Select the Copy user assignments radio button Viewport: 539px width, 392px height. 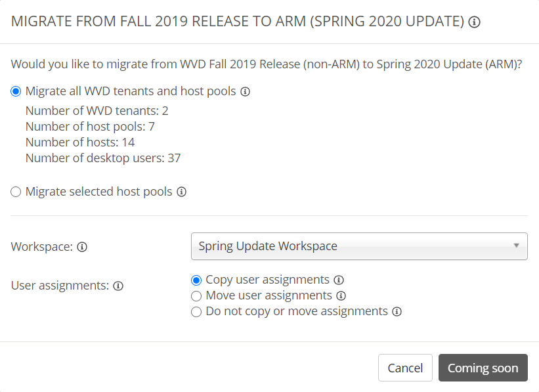click(x=196, y=280)
